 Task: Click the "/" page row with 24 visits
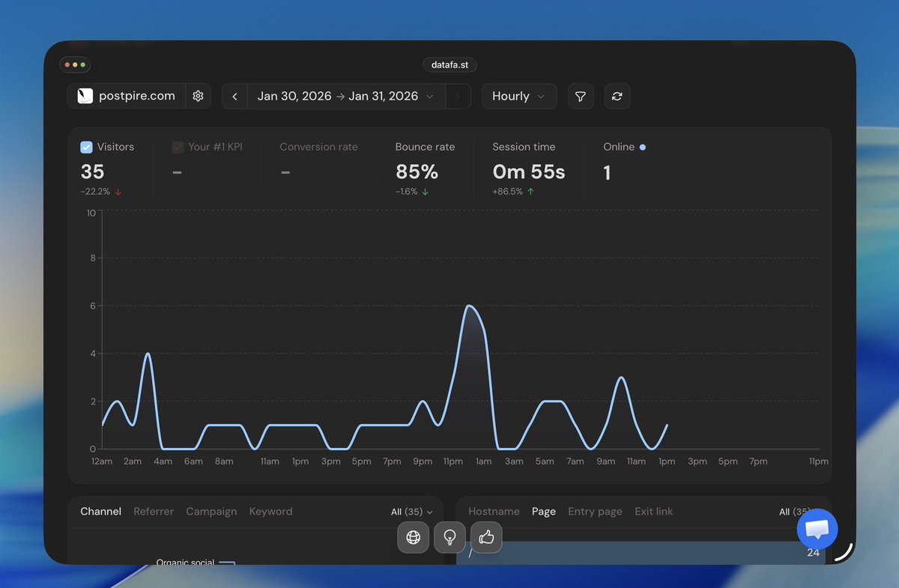641,553
